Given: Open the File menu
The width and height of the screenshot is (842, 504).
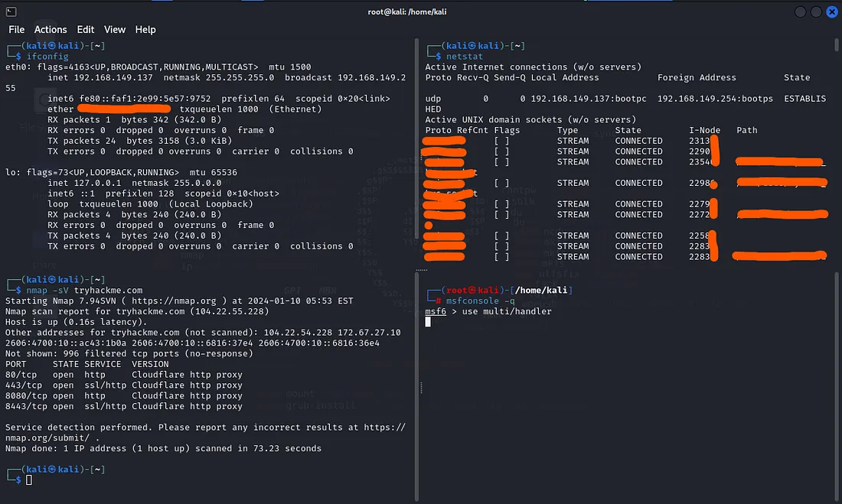Looking at the screenshot, I should tap(16, 29).
